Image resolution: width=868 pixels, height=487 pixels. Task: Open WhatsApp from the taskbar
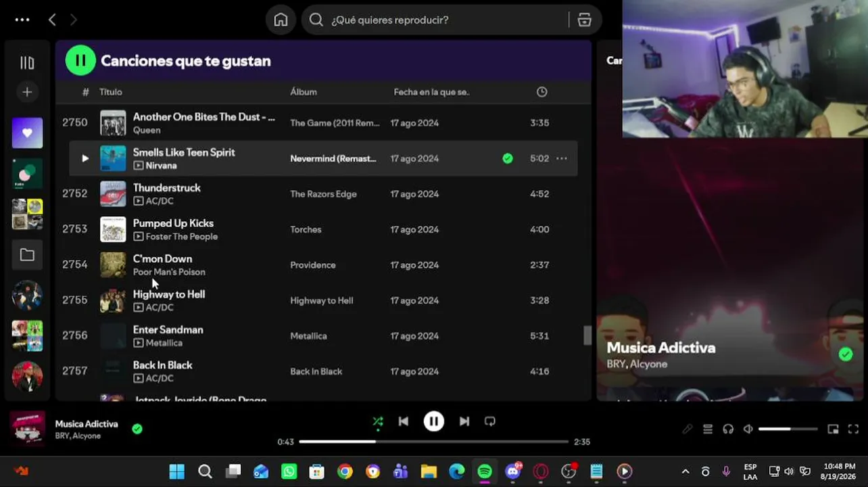289,471
